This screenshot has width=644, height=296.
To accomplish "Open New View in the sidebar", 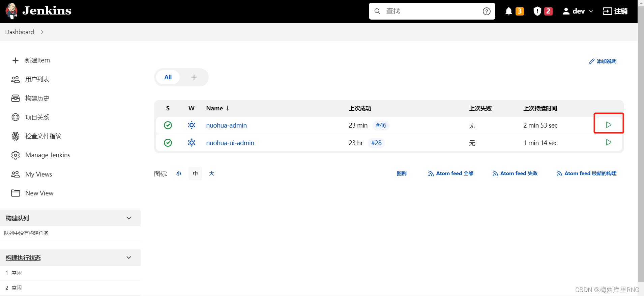I will (x=39, y=193).
